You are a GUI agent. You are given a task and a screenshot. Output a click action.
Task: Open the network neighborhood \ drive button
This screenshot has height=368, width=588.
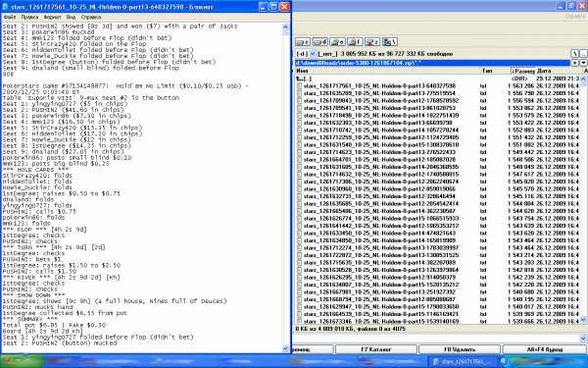[x=390, y=41]
